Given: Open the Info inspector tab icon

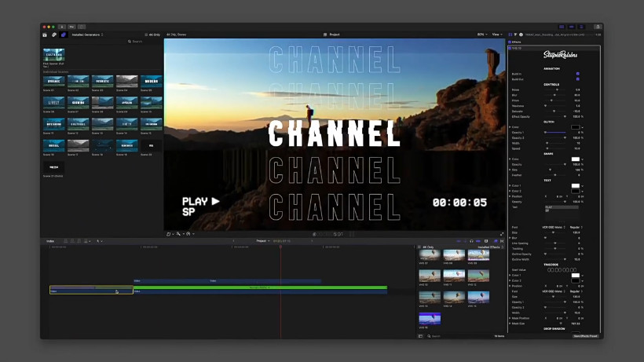Looking at the screenshot, I should click(x=521, y=35).
